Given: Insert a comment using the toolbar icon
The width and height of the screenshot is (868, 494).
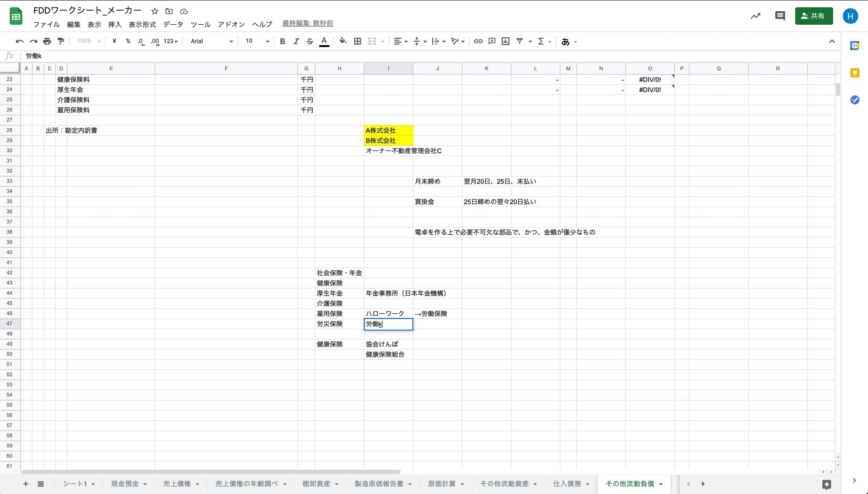Looking at the screenshot, I should tap(492, 41).
